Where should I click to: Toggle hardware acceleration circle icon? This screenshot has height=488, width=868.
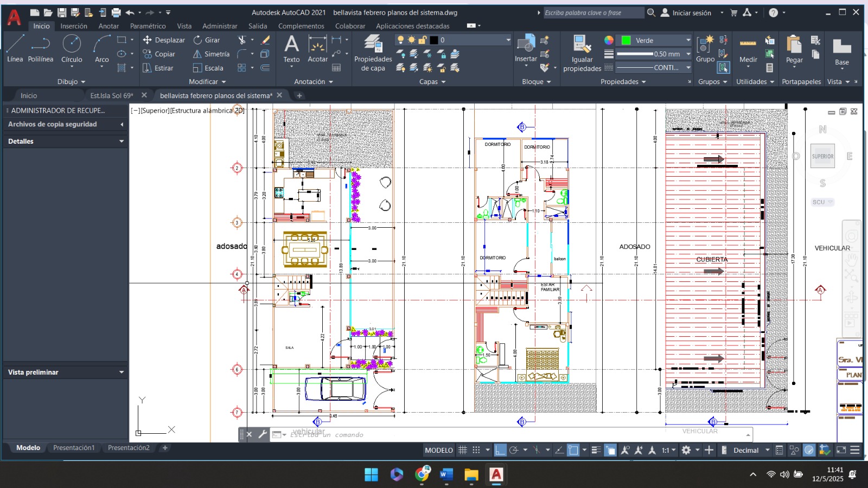pos(809,450)
